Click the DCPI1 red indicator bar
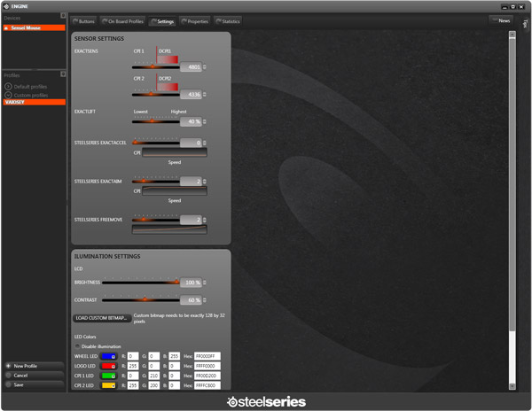 (x=168, y=59)
